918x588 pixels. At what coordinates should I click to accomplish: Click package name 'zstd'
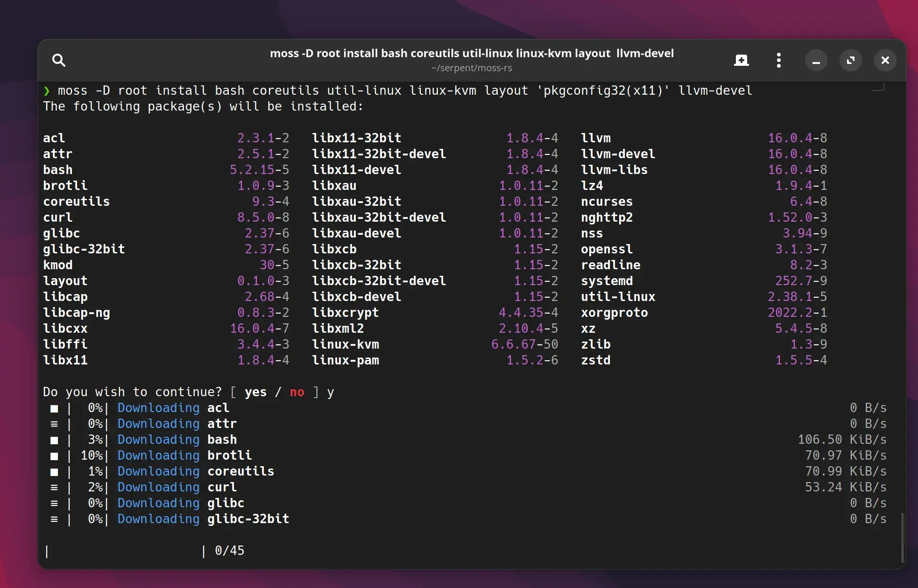tap(596, 361)
